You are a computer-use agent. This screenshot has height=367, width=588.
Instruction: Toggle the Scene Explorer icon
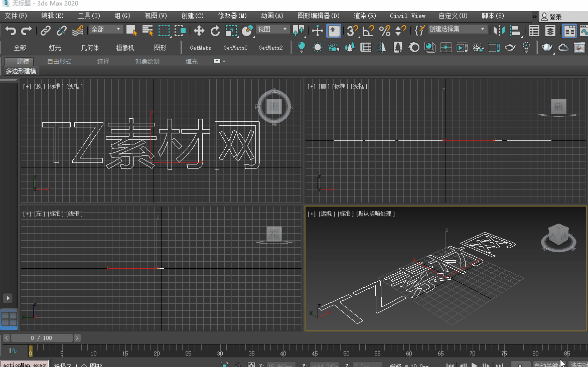pos(534,31)
